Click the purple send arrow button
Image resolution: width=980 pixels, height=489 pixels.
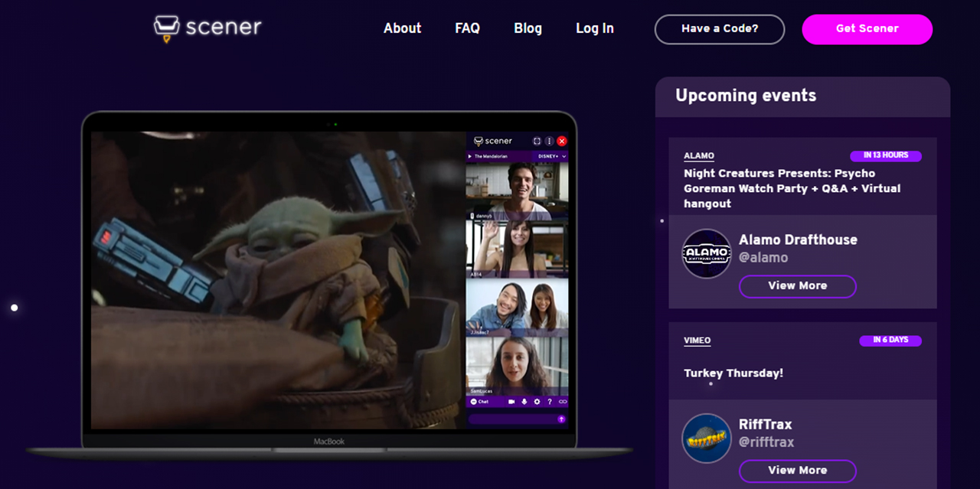[561, 419]
